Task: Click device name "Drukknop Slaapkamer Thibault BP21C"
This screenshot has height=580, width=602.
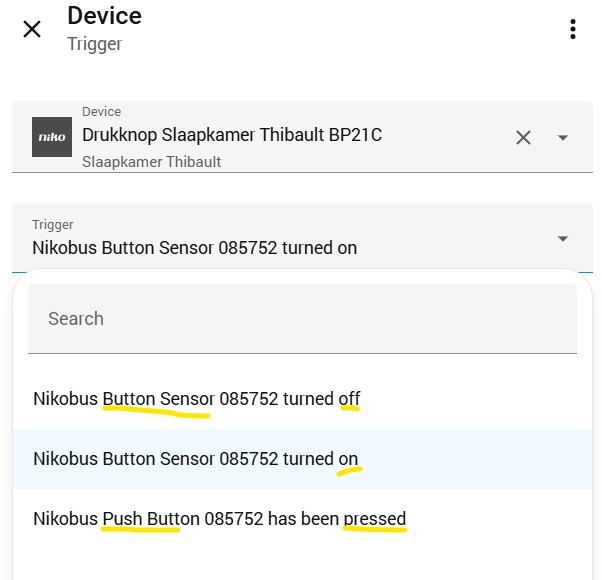Action: pyautogui.click(x=232, y=135)
